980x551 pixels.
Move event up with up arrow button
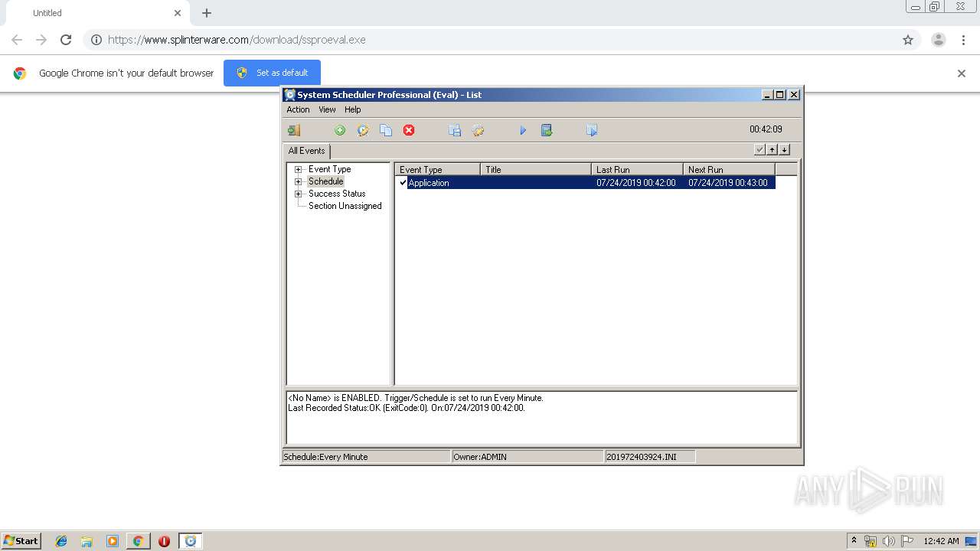tap(772, 150)
